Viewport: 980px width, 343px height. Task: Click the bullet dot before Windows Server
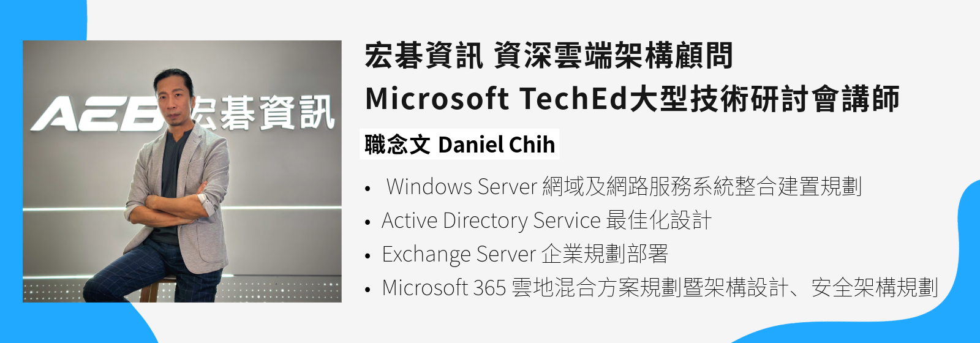367,188
